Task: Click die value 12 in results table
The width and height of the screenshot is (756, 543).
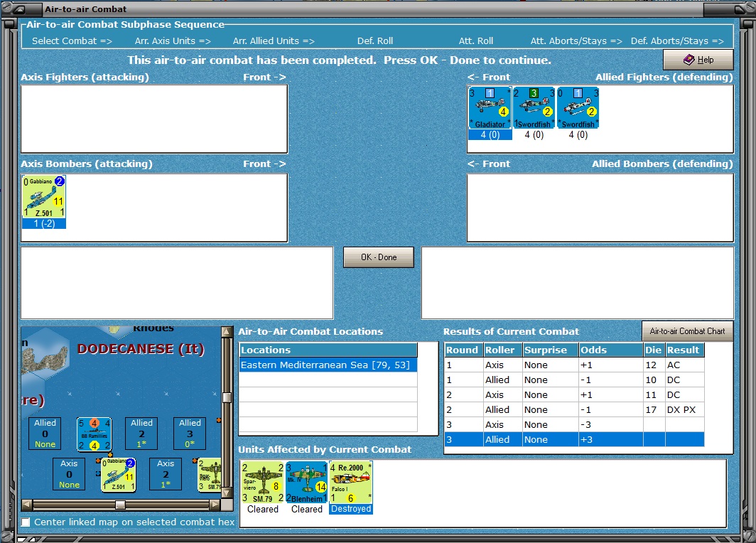Action: 654,365
